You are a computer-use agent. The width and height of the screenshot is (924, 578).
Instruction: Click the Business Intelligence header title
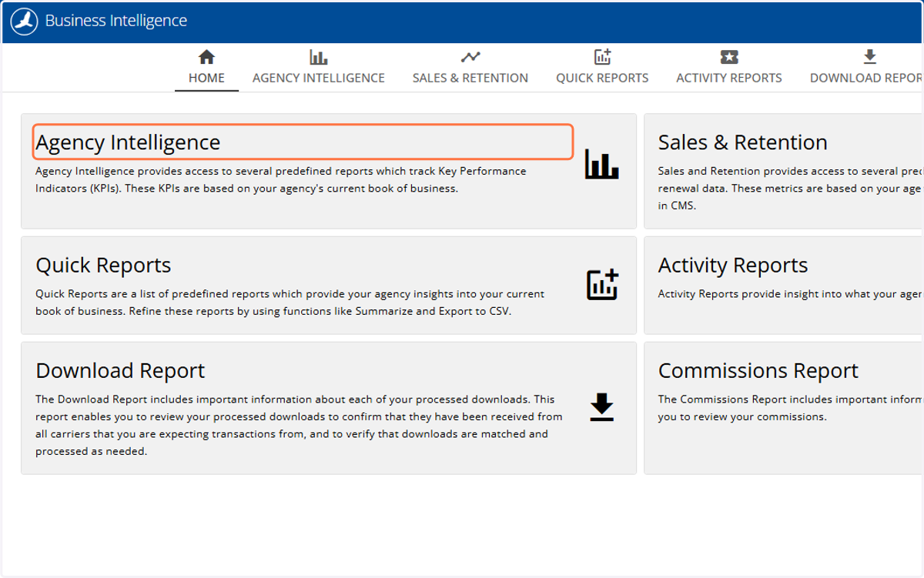(115, 21)
